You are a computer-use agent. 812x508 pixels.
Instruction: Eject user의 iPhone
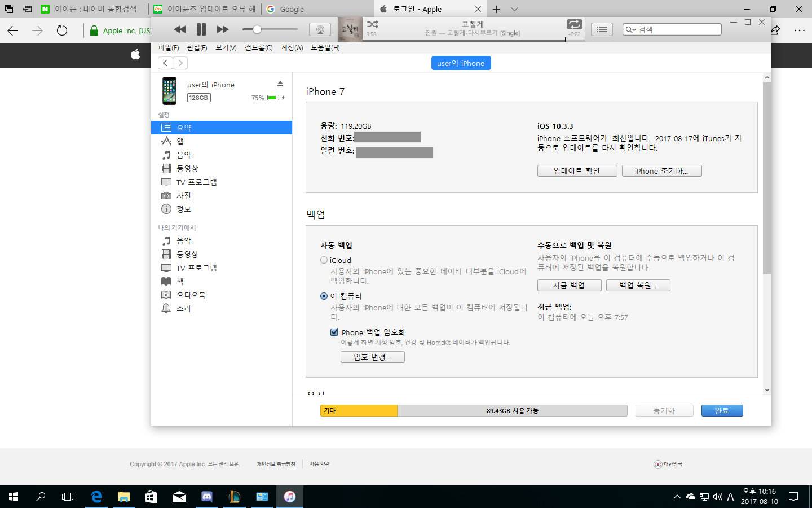coord(280,84)
